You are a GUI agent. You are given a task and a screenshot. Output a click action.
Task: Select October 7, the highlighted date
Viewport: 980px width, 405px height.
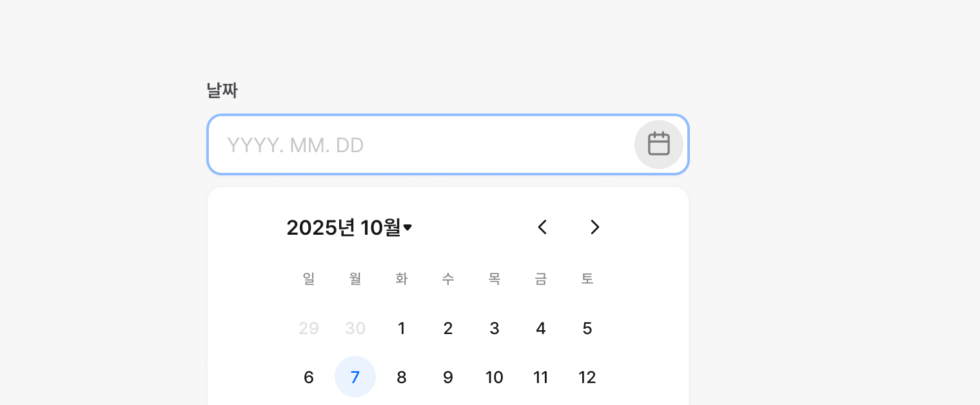(355, 377)
